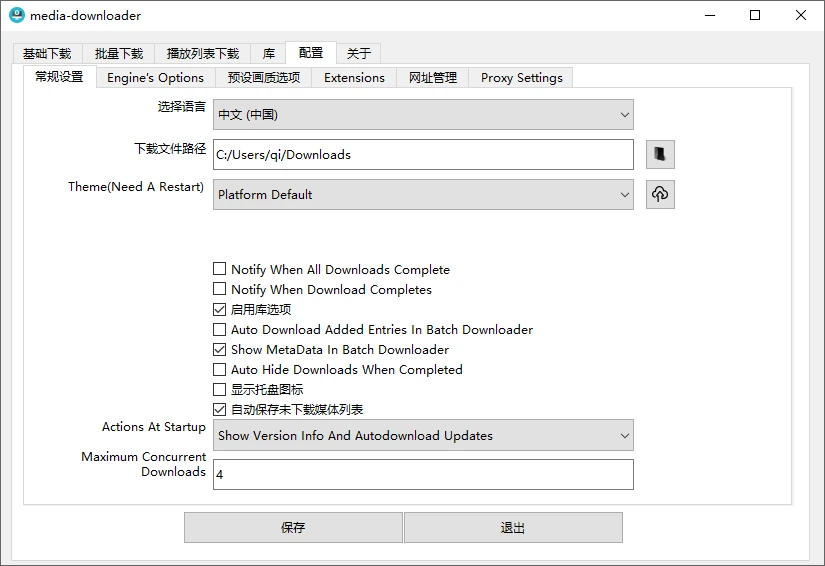Click the media-downloader app icon in title bar
The width and height of the screenshot is (825, 566).
click(x=16, y=15)
